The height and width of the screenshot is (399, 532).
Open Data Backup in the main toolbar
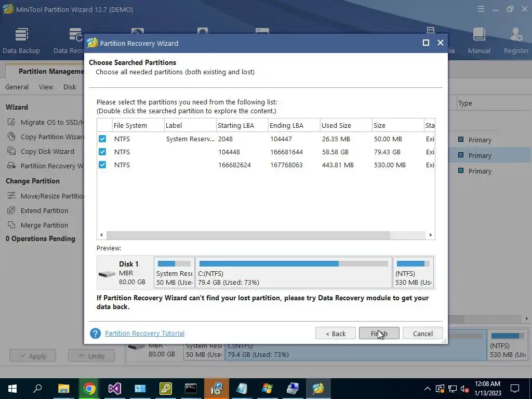coord(21,41)
